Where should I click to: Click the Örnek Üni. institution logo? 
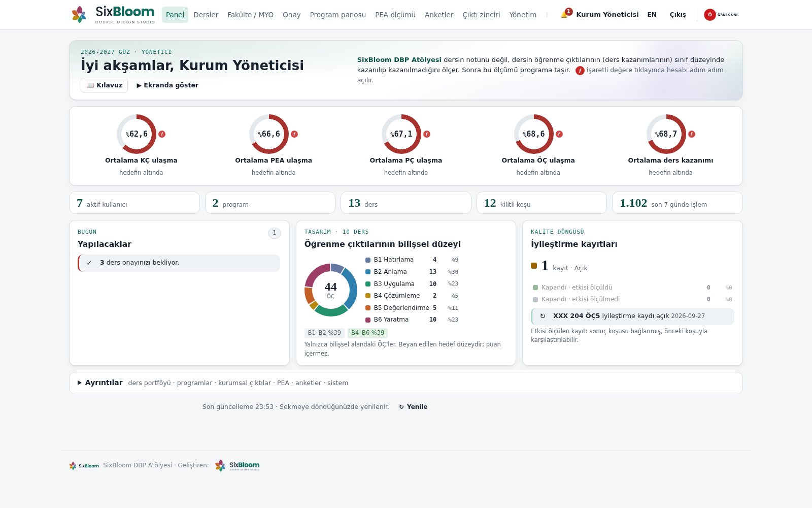pos(721,15)
